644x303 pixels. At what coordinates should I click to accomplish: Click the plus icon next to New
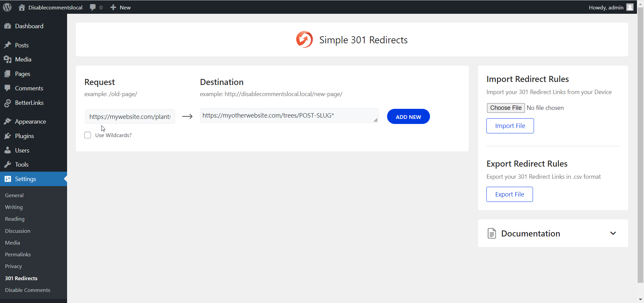pyautogui.click(x=113, y=7)
